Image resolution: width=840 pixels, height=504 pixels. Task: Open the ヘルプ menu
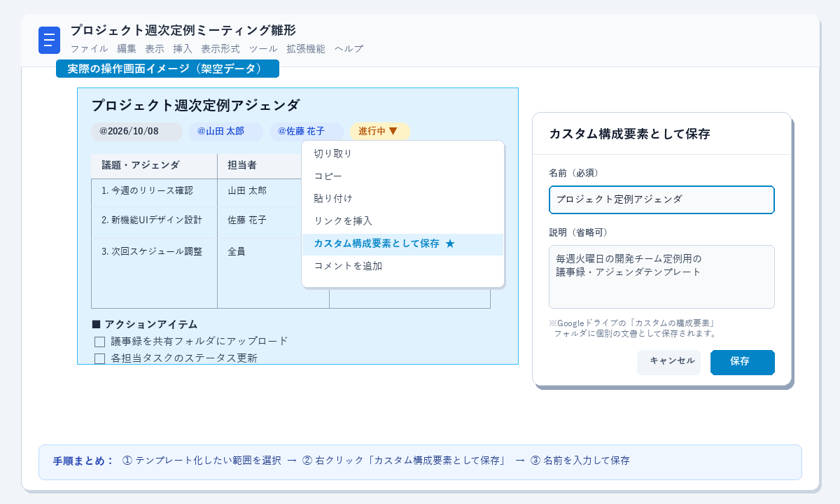(349, 49)
